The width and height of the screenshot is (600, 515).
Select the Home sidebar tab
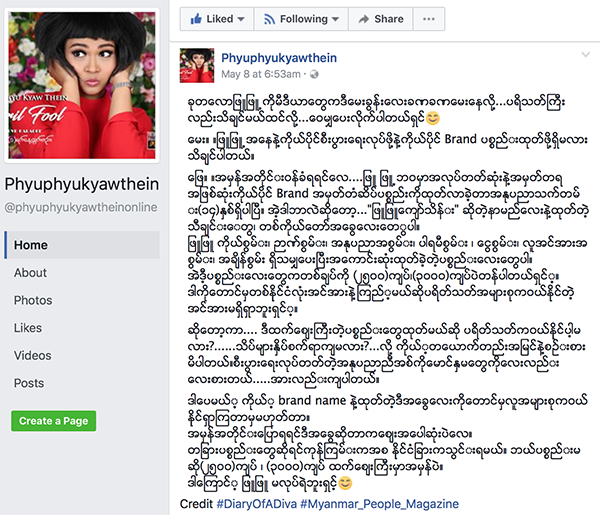[x=82, y=245]
